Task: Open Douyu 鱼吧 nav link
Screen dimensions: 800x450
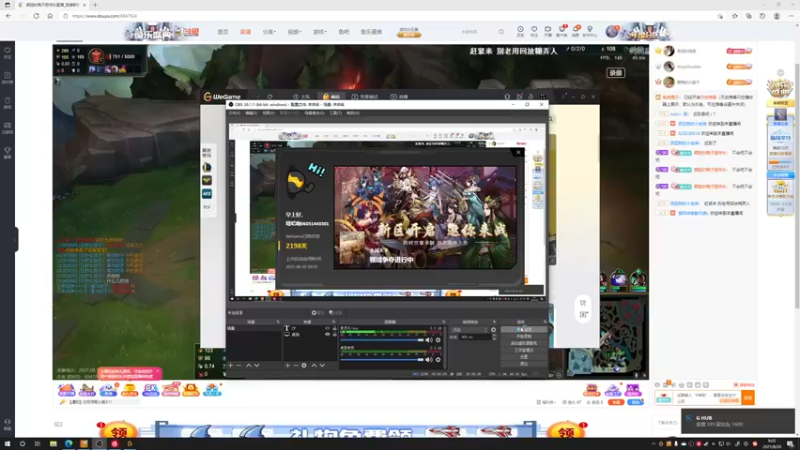Action: 344,32
